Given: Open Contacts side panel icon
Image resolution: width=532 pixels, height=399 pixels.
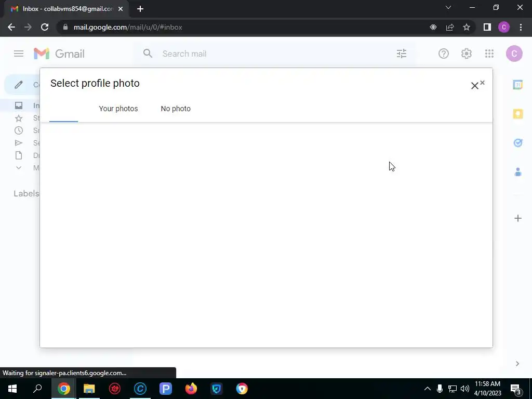Looking at the screenshot, I should point(518,172).
